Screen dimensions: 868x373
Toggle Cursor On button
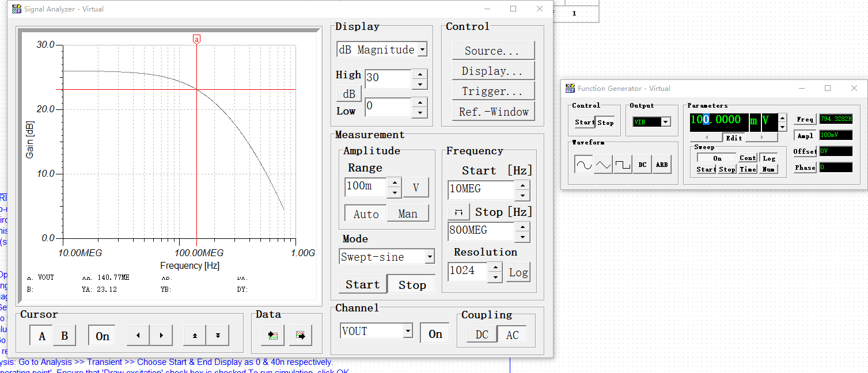[103, 336]
